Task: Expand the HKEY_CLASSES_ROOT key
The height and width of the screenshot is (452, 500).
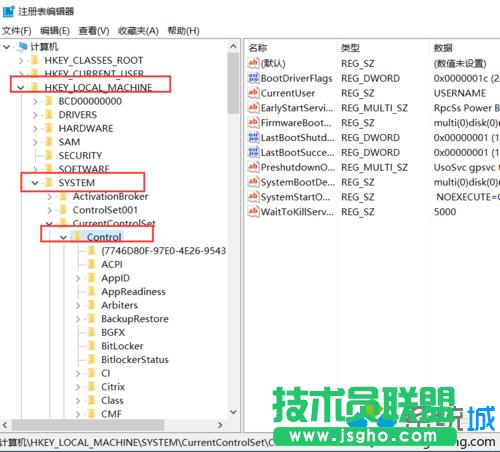Action: pyautogui.click(x=21, y=61)
